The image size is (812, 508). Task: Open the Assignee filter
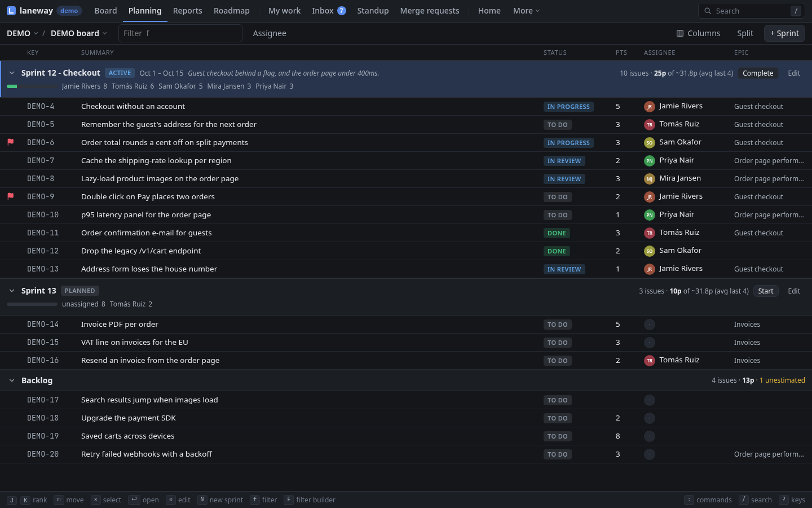click(270, 33)
